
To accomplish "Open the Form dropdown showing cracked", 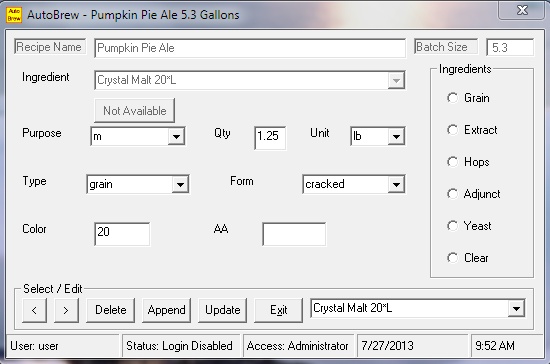I will click(396, 184).
